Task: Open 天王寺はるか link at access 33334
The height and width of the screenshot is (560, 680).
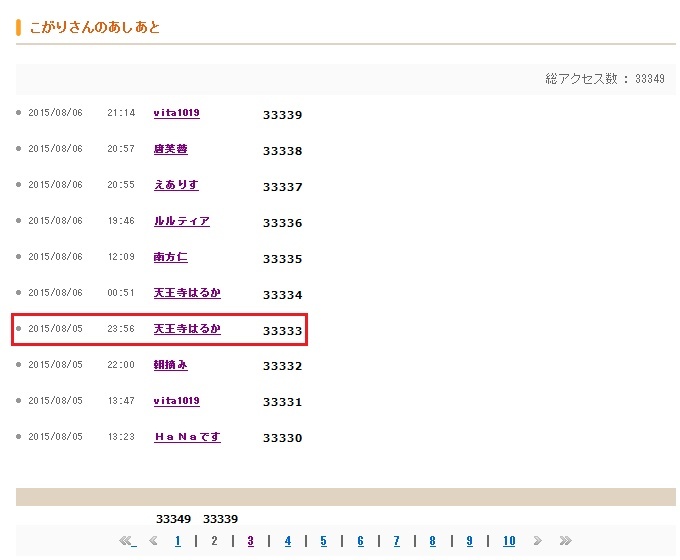Action: (187, 293)
